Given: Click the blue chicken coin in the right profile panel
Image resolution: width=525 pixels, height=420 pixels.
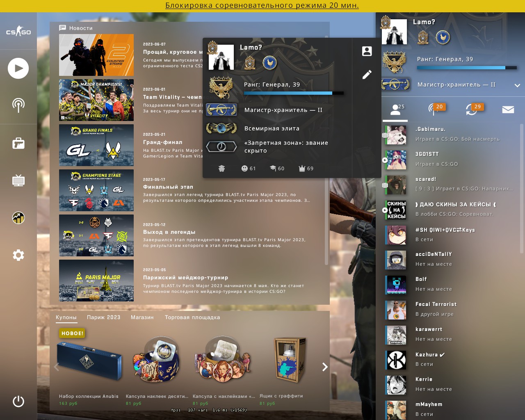Looking at the screenshot, I should (443, 37).
